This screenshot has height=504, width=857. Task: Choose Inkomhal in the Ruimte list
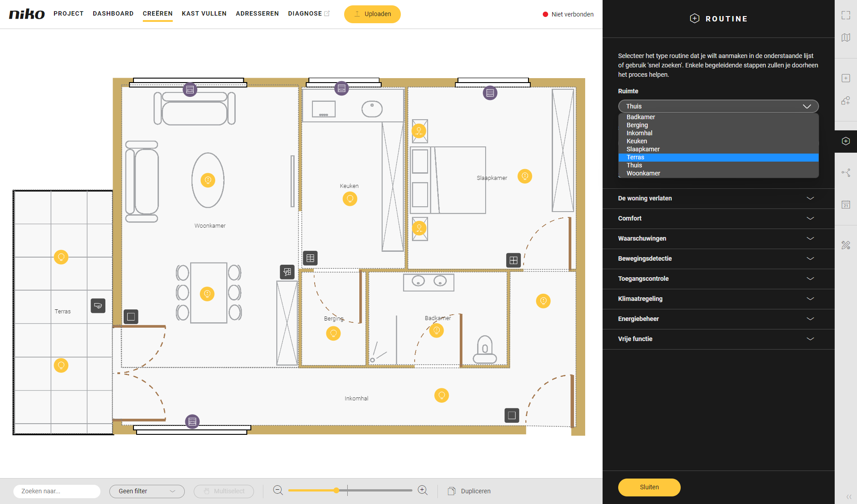coord(718,133)
